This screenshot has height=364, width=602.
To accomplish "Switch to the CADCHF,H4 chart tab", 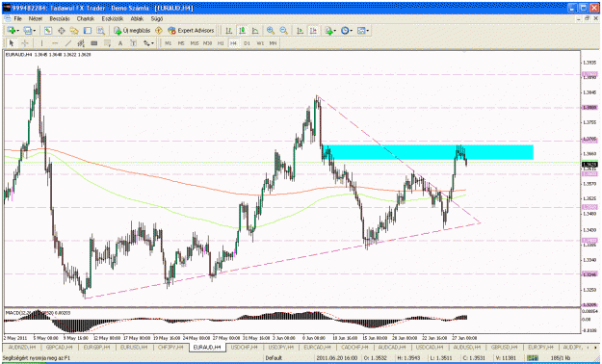I will (x=354, y=347).
